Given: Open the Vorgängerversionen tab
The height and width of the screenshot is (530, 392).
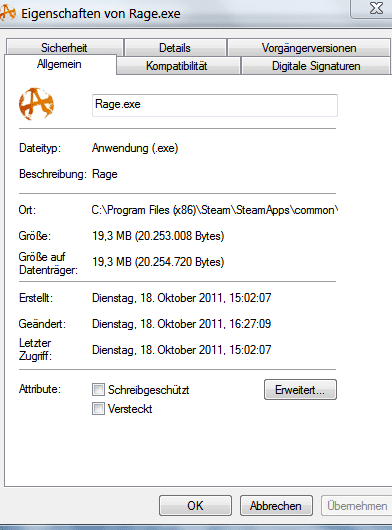Looking at the screenshot, I should pyautogui.click(x=309, y=47).
